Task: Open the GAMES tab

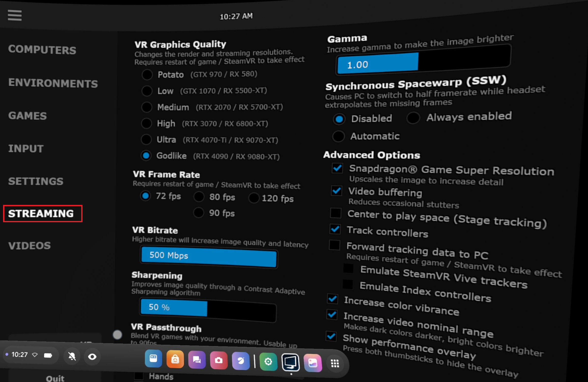Action: pyautogui.click(x=27, y=116)
